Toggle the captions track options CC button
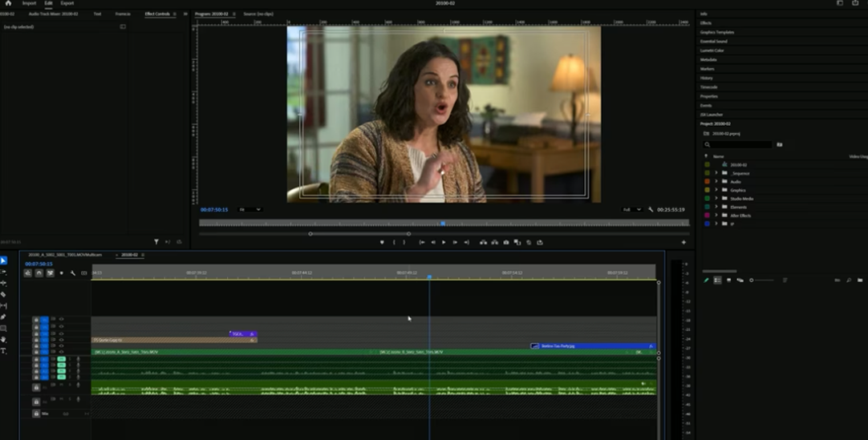This screenshot has width=868, height=440. (x=84, y=273)
